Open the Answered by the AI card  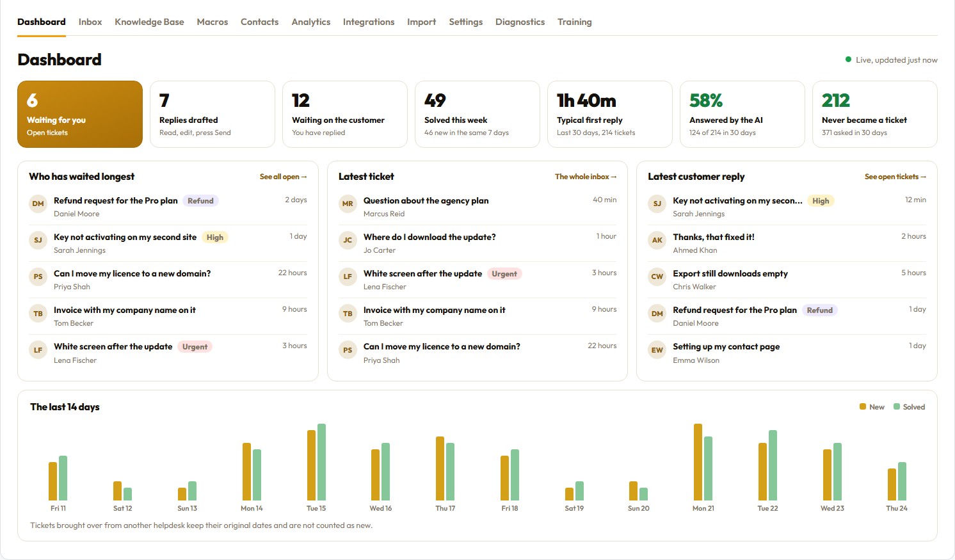[x=742, y=114]
